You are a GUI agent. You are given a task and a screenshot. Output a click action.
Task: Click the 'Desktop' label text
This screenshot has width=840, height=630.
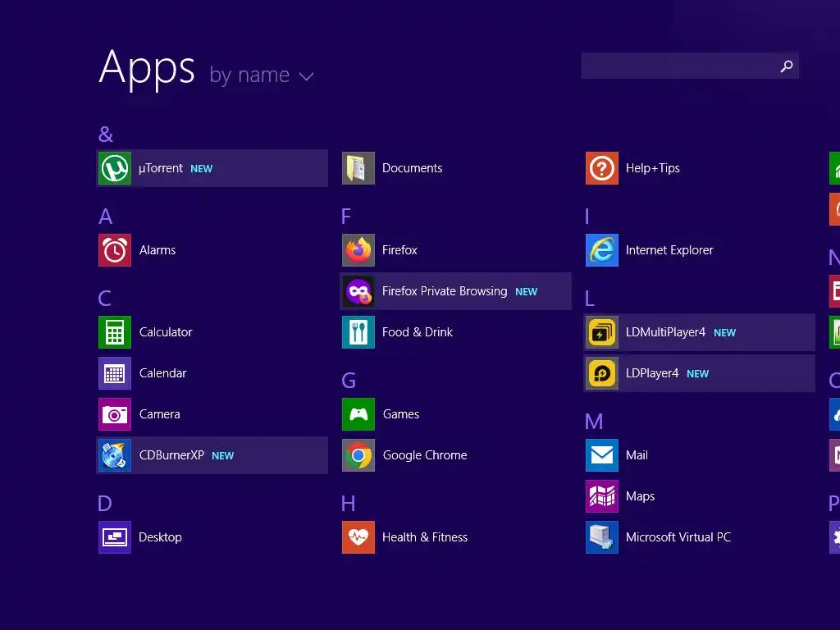tap(160, 537)
